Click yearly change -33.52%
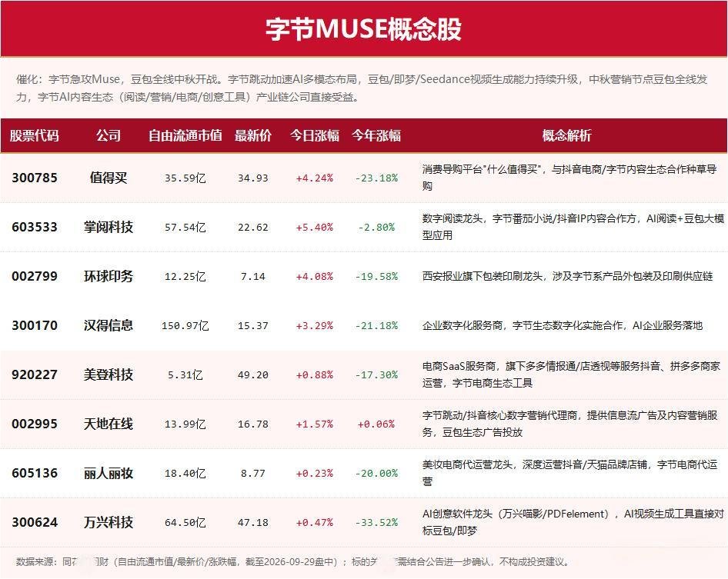This screenshot has height=579, width=728. tap(376, 522)
